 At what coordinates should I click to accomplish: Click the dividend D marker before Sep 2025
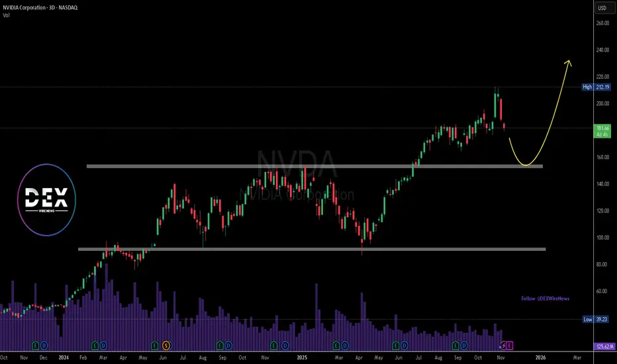click(x=464, y=346)
